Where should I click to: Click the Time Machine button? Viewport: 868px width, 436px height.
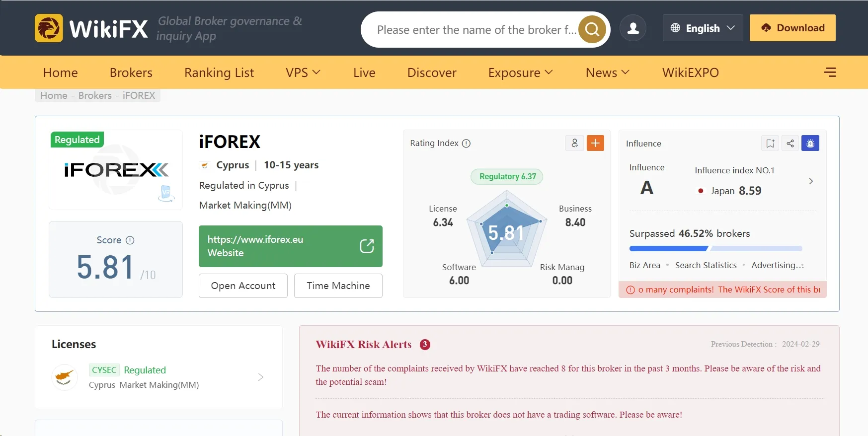pos(338,286)
